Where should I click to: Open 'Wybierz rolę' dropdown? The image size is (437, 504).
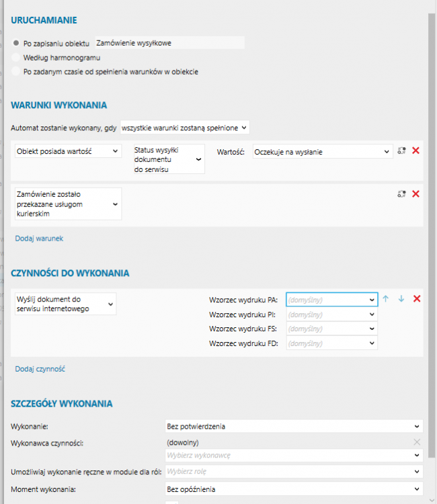(x=294, y=472)
